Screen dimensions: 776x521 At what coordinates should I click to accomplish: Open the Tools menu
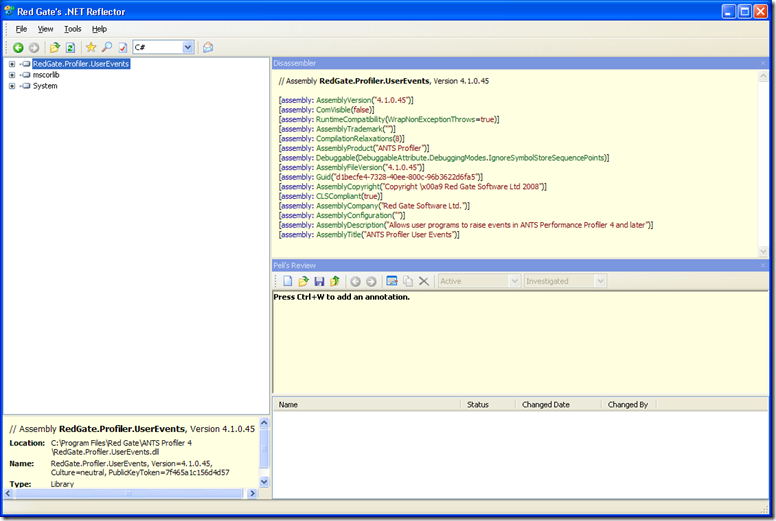coord(73,29)
